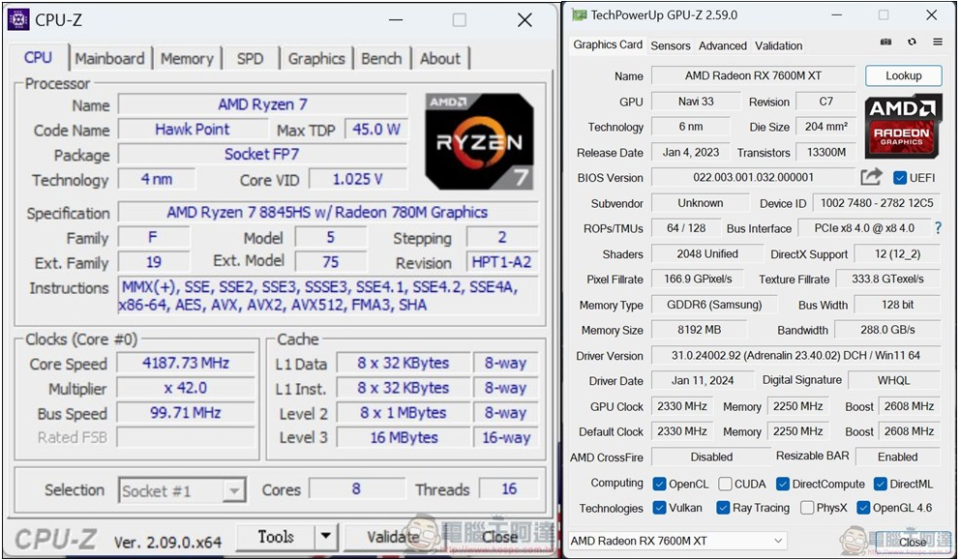Open the CPU-Z Graphics tab
960x560 pixels.
click(x=316, y=59)
